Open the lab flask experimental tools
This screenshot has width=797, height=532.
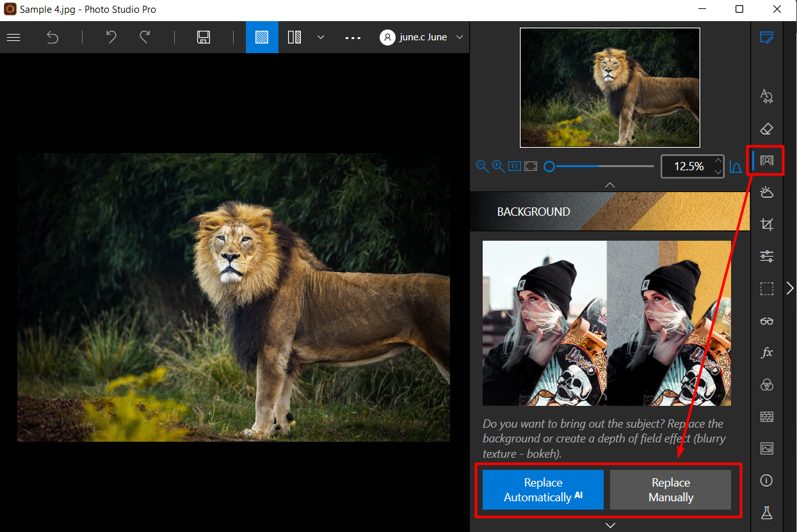click(x=767, y=513)
